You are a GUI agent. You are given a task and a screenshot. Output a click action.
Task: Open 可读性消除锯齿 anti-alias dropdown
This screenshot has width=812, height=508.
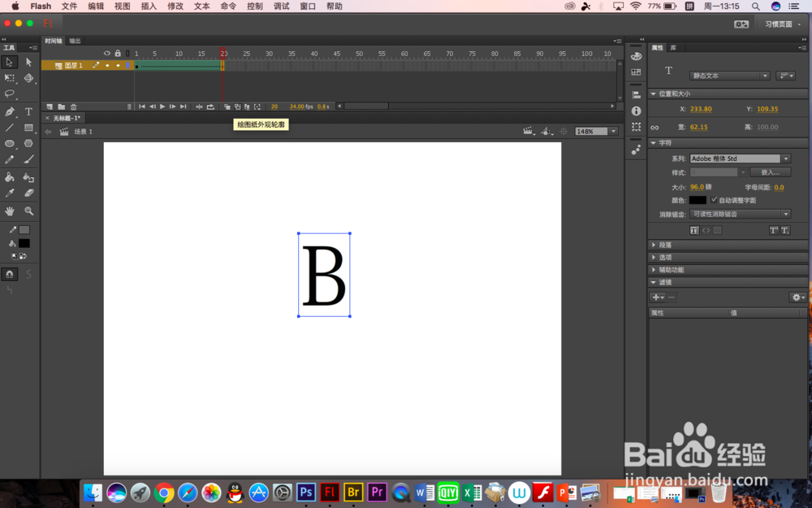(x=740, y=214)
